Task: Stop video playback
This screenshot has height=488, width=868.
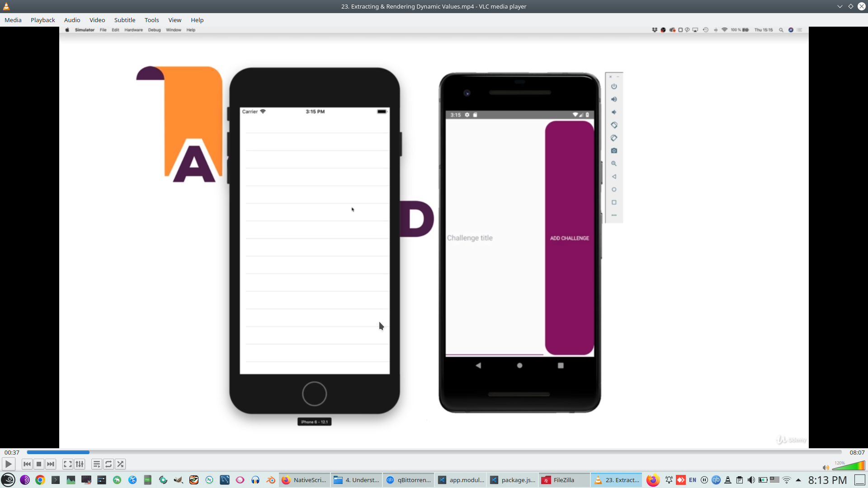Action: point(39,464)
